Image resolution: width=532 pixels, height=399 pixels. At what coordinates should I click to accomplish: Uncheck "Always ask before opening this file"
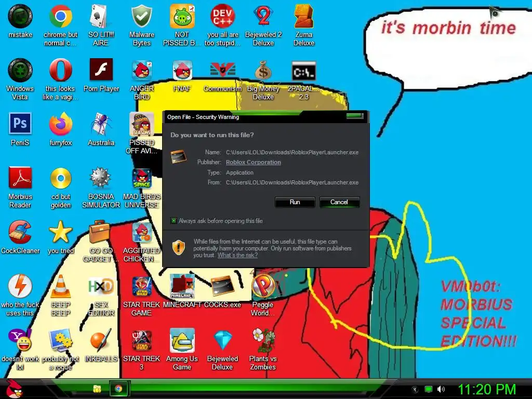pyautogui.click(x=174, y=221)
